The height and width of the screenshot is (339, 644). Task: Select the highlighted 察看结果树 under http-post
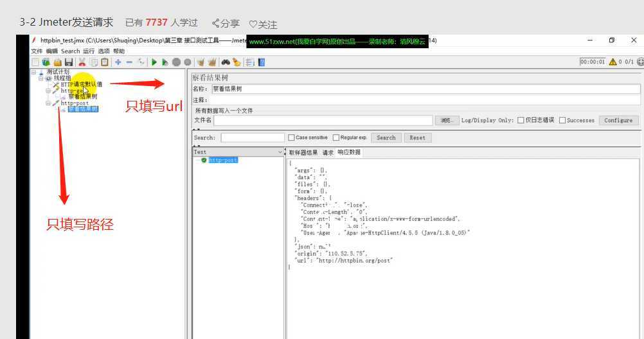[83, 109]
